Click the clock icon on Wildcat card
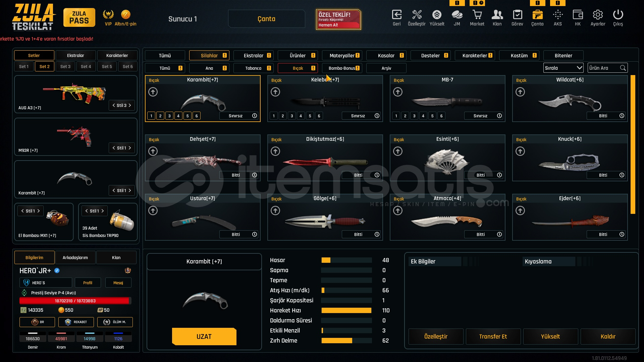 [x=622, y=116]
